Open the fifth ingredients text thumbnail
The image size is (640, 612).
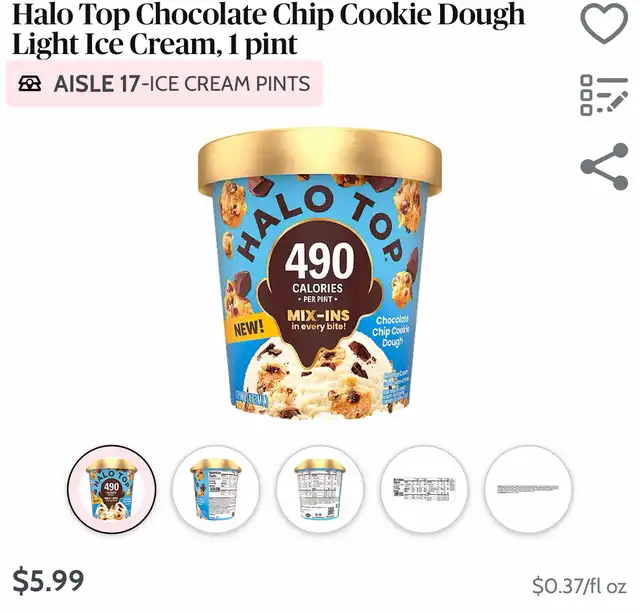(x=529, y=489)
